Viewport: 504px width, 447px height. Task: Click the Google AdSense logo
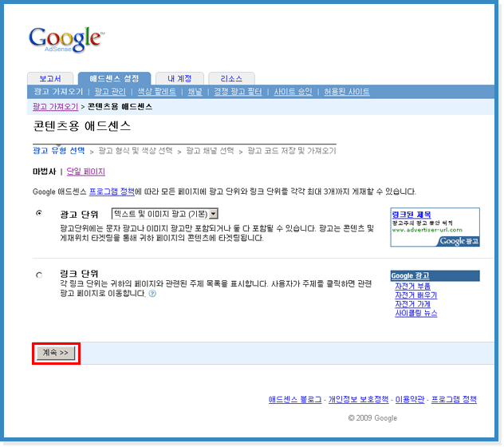point(65,40)
